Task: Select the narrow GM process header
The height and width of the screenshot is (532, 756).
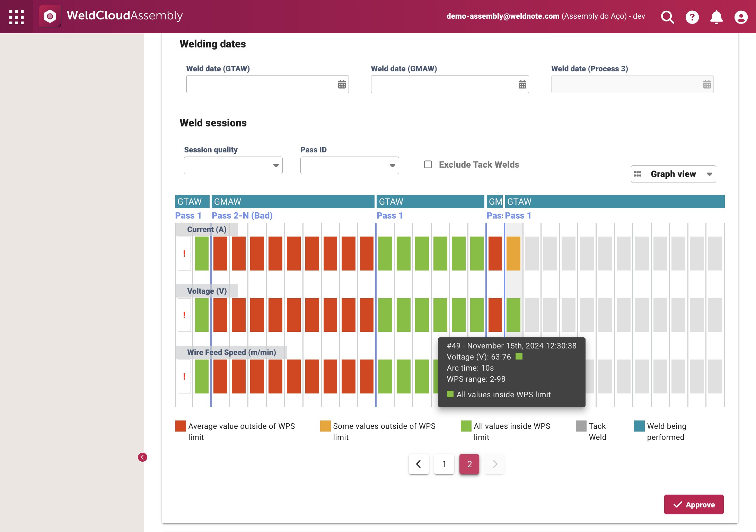Action: (x=495, y=202)
